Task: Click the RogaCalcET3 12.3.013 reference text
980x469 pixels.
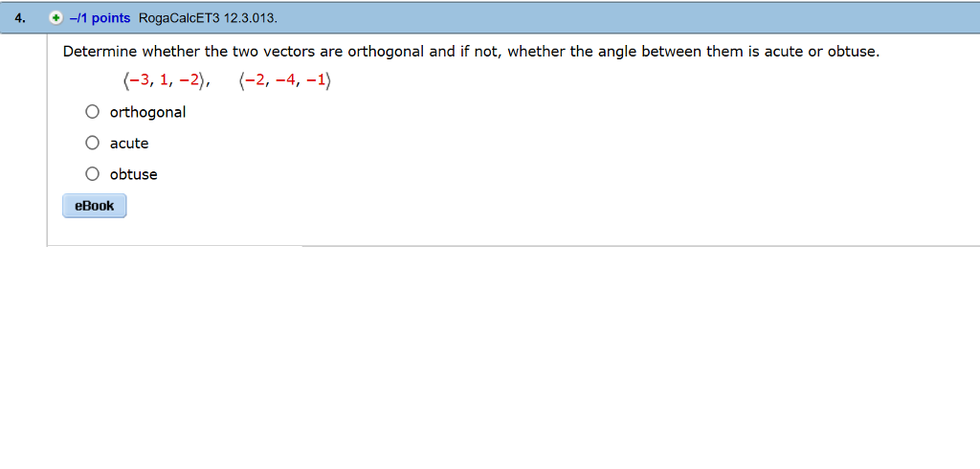Action: pos(208,18)
